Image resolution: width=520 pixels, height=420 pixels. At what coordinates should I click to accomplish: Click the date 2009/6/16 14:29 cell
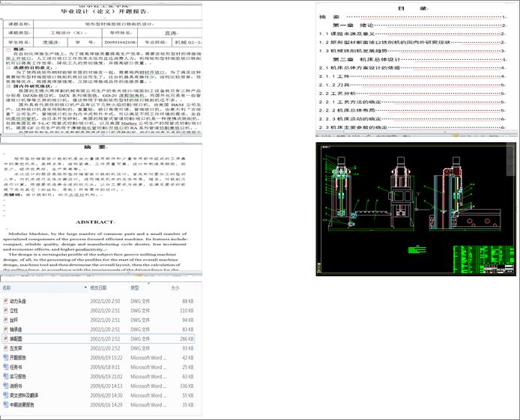pyautogui.click(x=106, y=405)
